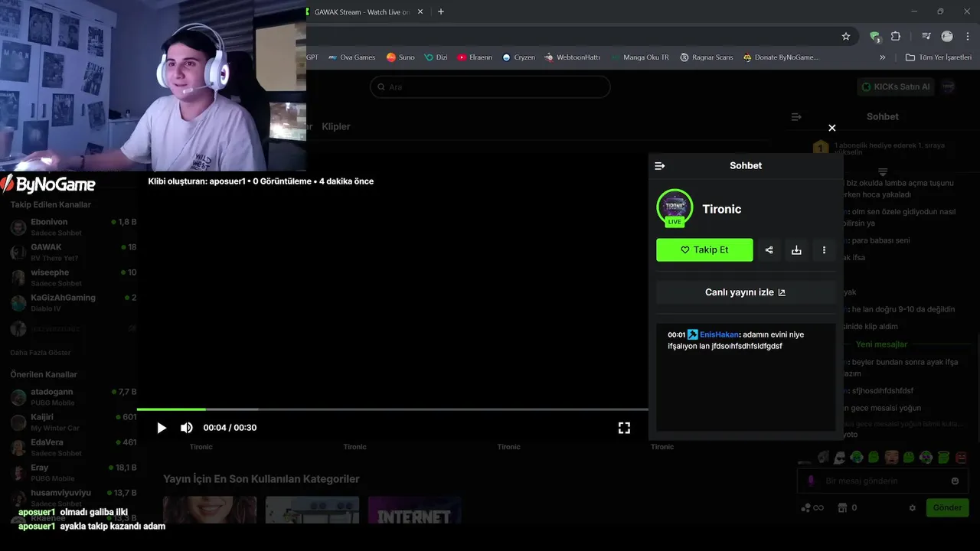Open the Tironic channel avatar
The height and width of the screenshot is (551, 980).
(675, 208)
